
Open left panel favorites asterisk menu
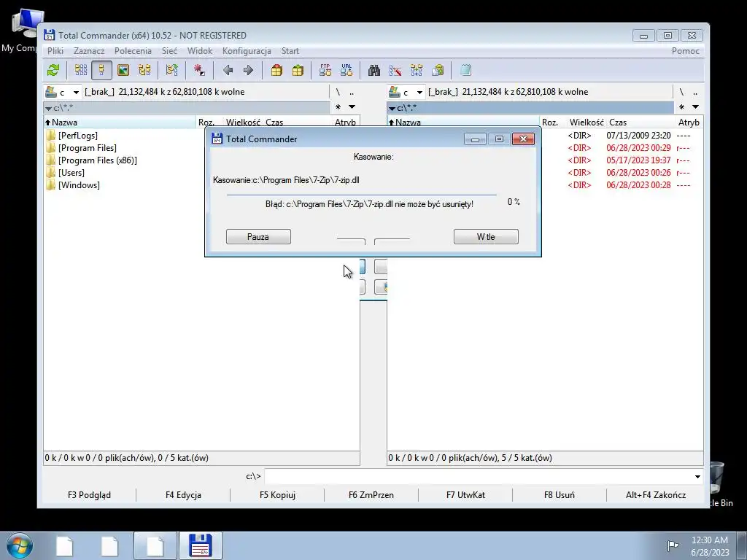[x=338, y=107]
